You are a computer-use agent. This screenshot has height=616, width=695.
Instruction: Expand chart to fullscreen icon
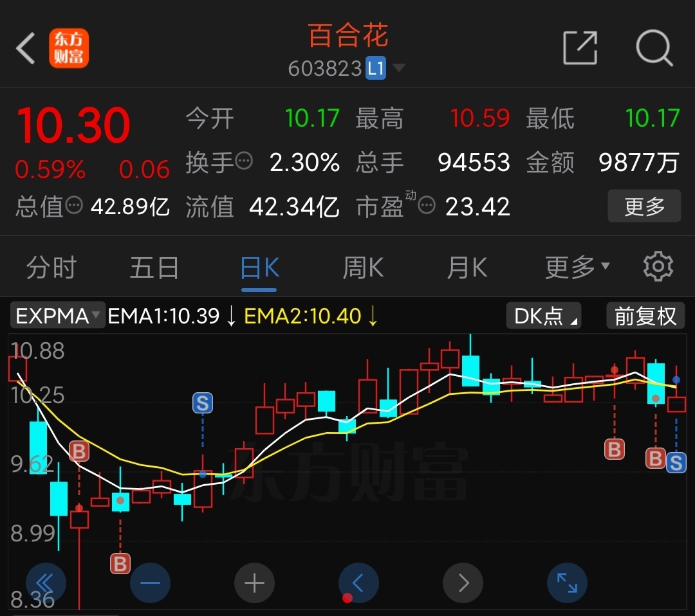568,583
